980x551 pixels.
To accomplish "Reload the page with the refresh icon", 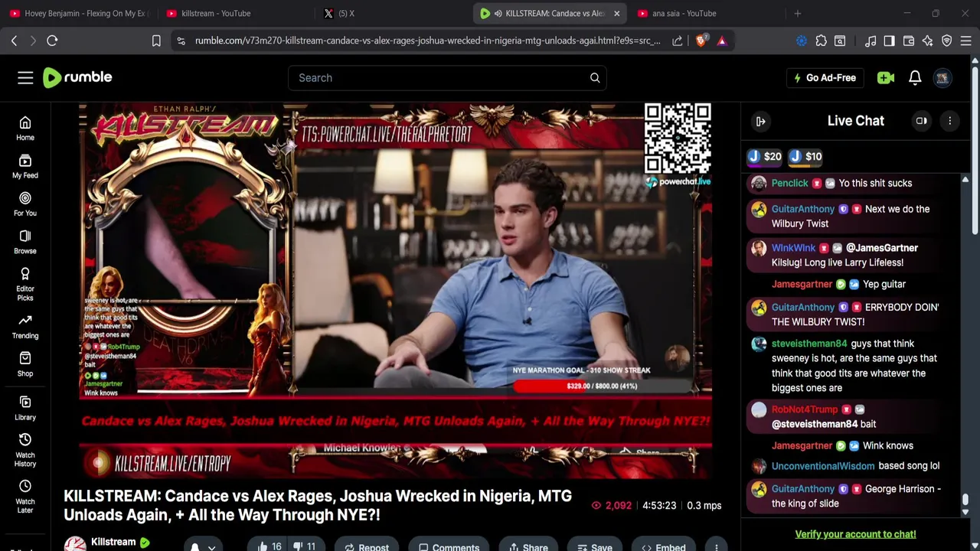I will 52,41.
